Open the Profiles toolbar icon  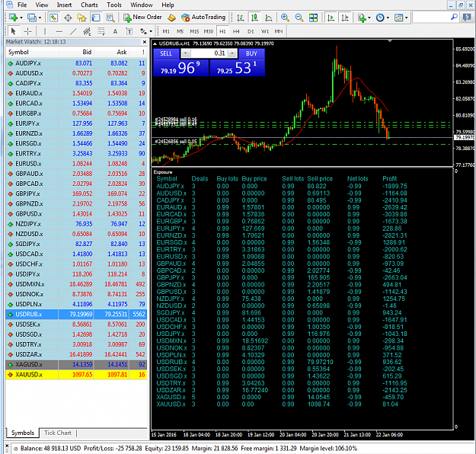(31, 18)
